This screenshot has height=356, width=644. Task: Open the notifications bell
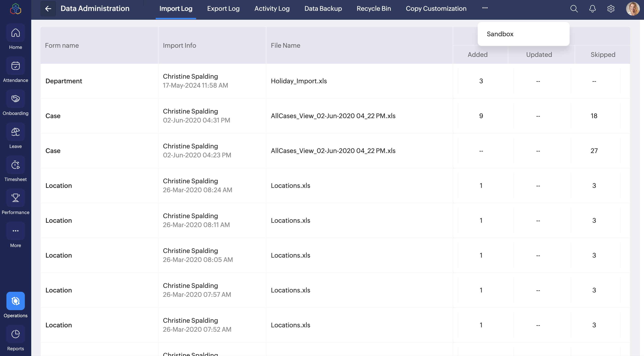(x=592, y=9)
